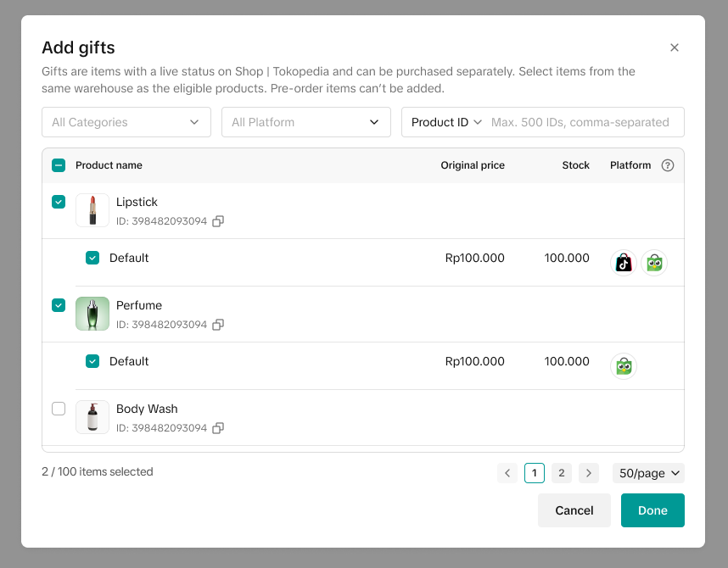Image resolution: width=728 pixels, height=568 pixels.
Task: Click the Tokopedia icon in Lipstick row
Action: click(x=654, y=263)
